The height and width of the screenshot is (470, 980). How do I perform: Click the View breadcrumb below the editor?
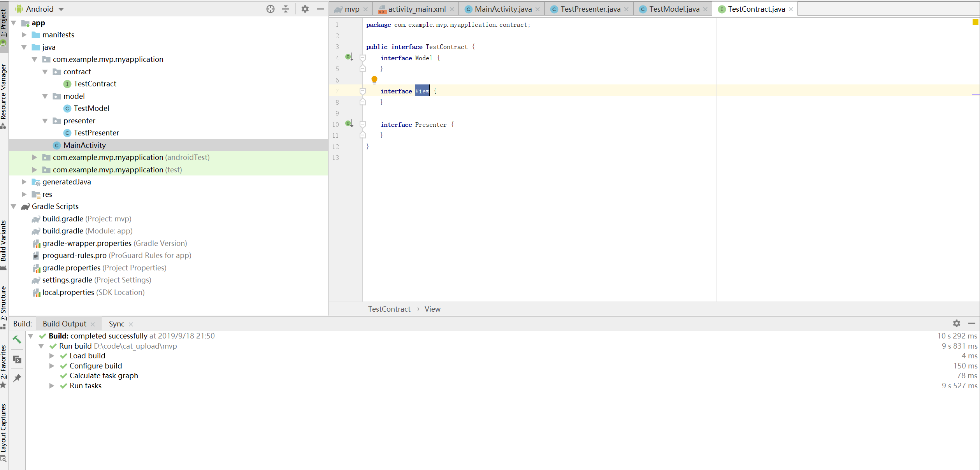[x=432, y=309]
